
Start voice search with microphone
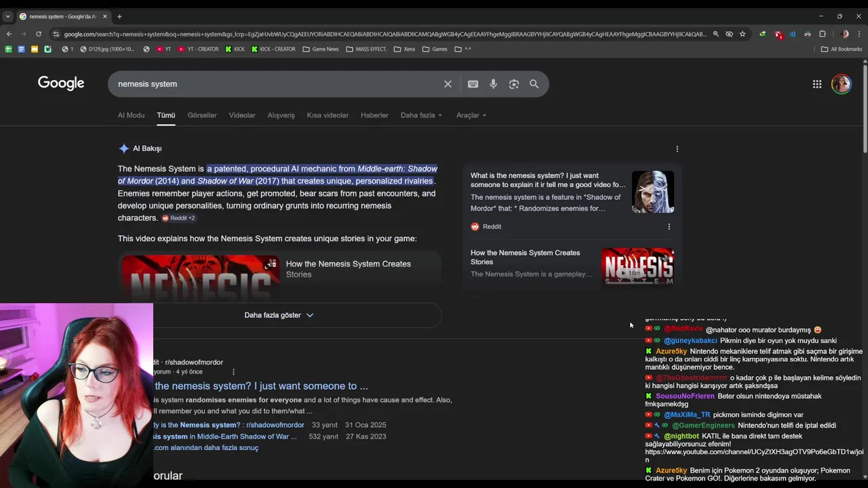point(493,84)
